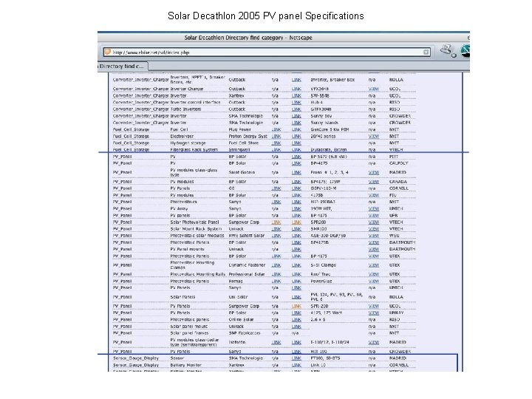Open VIEW link in the CANADA BP4175 row
The image size is (532, 399).
coord(374,182)
